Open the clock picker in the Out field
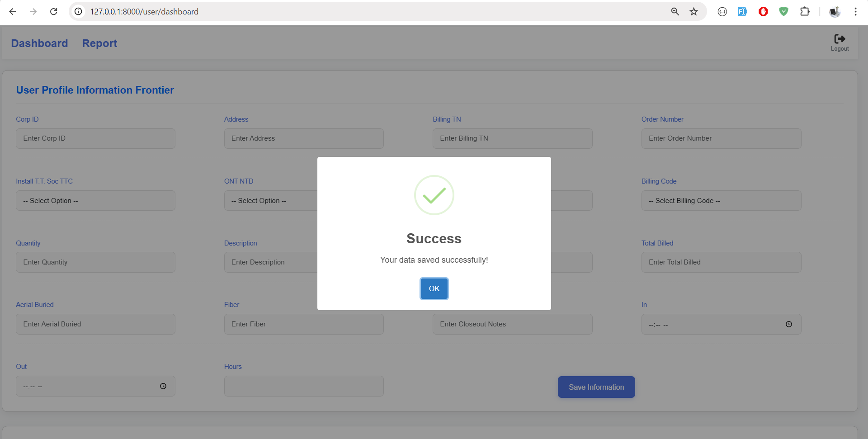Viewport: 868px width, 439px height. pyautogui.click(x=163, y=386)
